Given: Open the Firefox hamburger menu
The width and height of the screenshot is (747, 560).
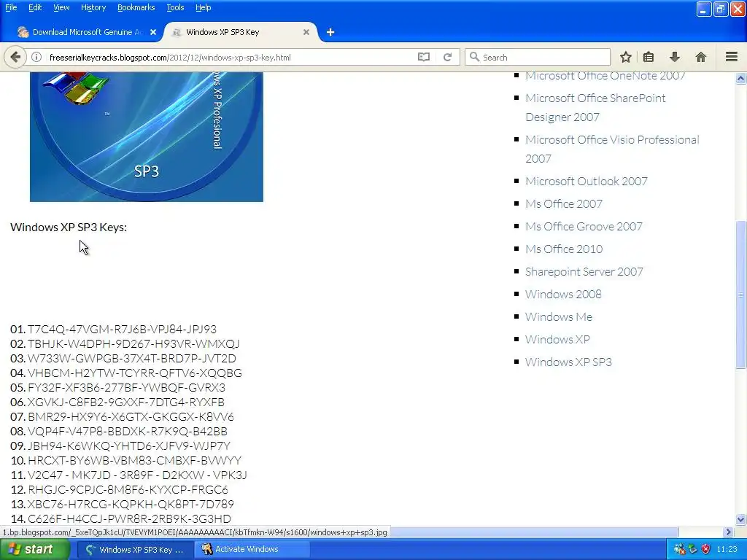Looking at the screenshot, I should tap(732, 57).
